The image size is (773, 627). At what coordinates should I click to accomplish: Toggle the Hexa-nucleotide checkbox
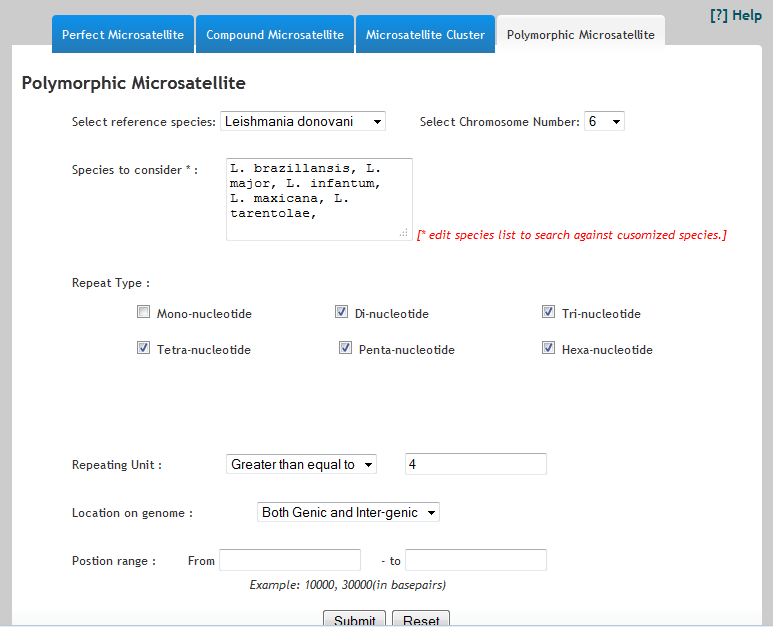tap(549, 348)
